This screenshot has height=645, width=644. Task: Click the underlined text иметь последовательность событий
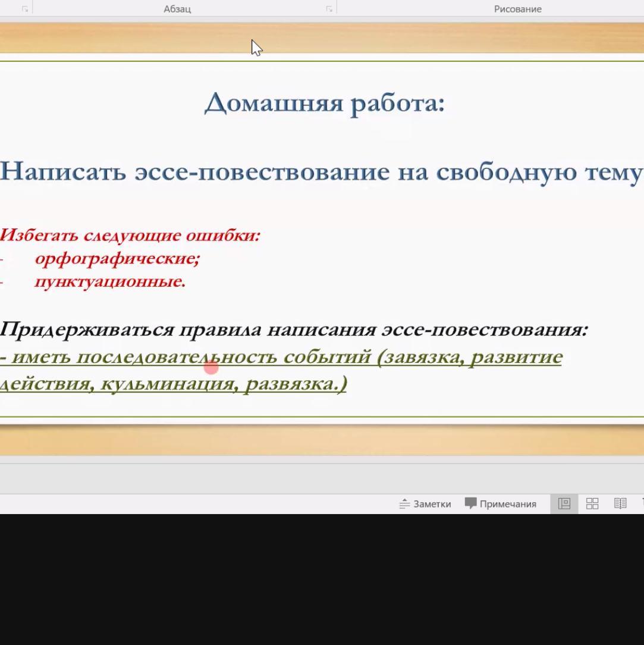point(191,356)
